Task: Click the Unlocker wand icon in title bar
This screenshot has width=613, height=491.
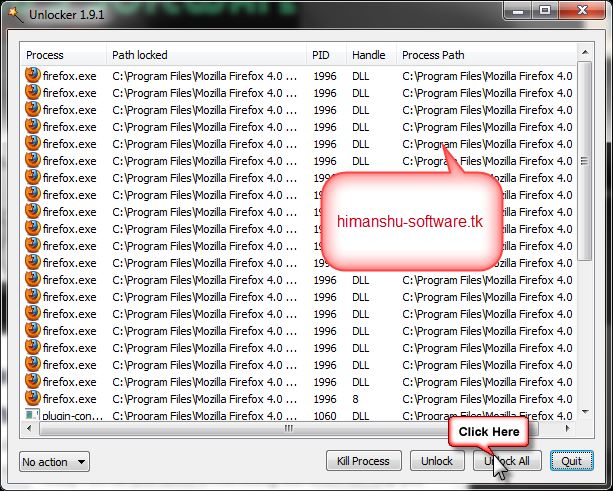Action: tap(16, 14)
